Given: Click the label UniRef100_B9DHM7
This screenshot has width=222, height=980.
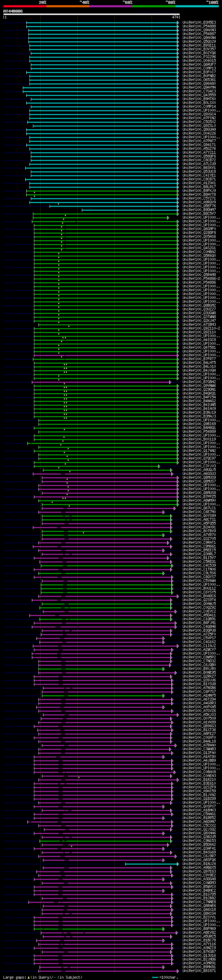Looking at the screenshot, I should [x=199, y=210].
